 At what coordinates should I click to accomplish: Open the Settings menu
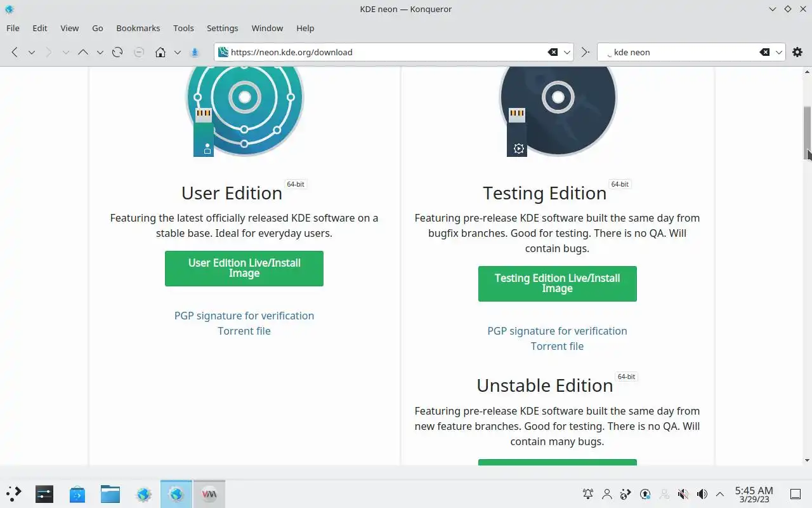(x=223, y=28)
